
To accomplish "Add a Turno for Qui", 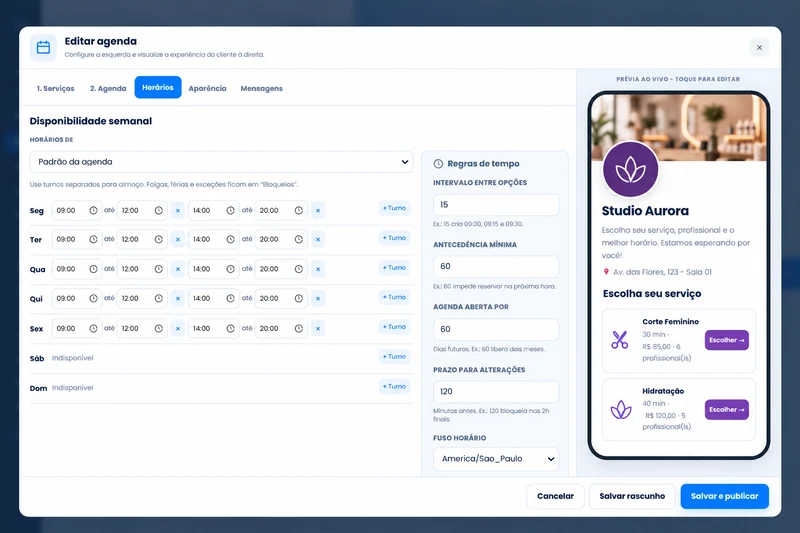I will point(394,297).
